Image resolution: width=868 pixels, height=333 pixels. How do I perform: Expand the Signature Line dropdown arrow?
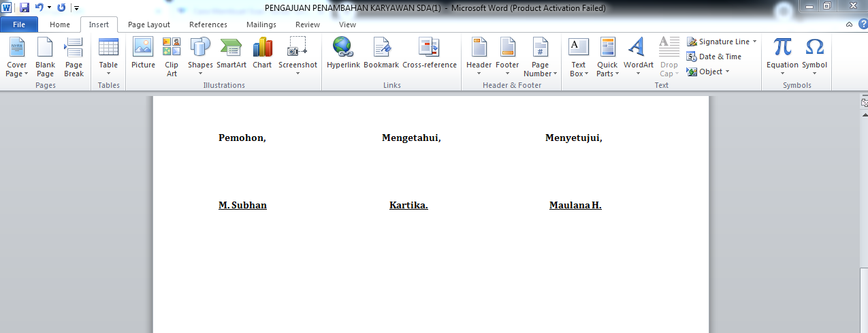pos(755,42)
